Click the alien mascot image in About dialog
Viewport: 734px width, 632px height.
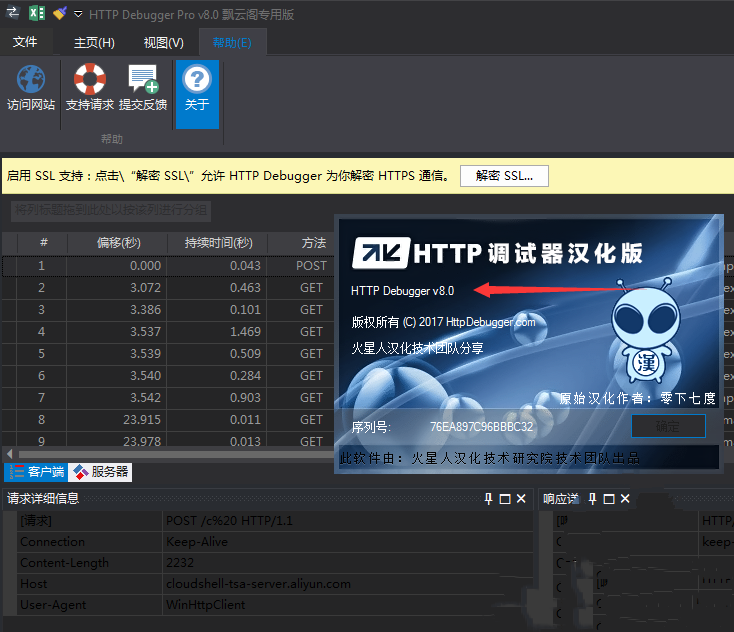pyautogui.click(x=646, y=331)
